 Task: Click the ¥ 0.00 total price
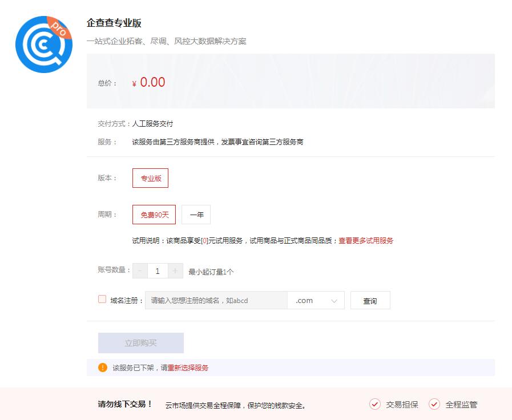pos(148,82)
